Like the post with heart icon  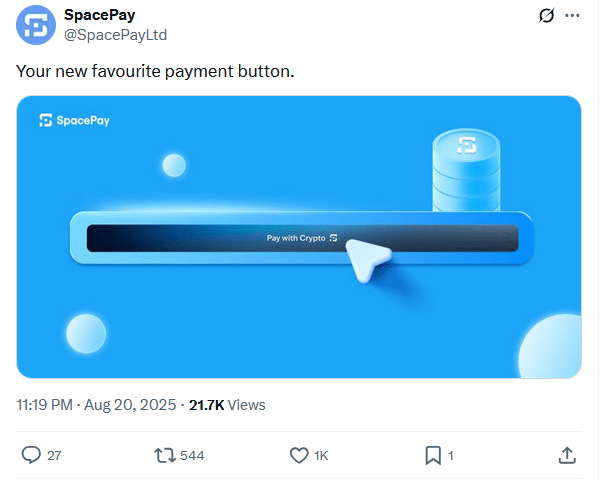pos(299,455)
